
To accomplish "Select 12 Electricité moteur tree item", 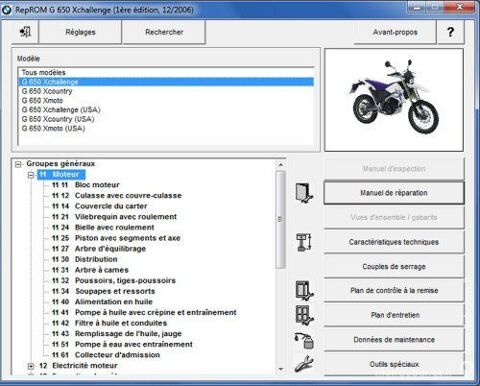I will tap(78, 366).
